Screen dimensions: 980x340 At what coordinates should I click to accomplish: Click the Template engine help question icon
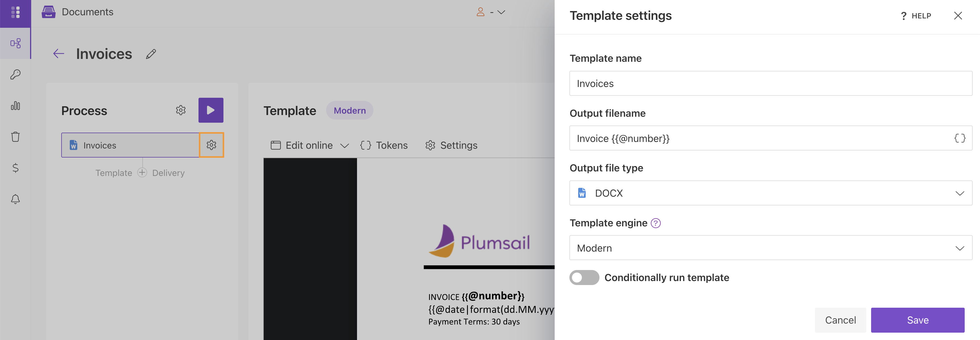coord(656,223)
